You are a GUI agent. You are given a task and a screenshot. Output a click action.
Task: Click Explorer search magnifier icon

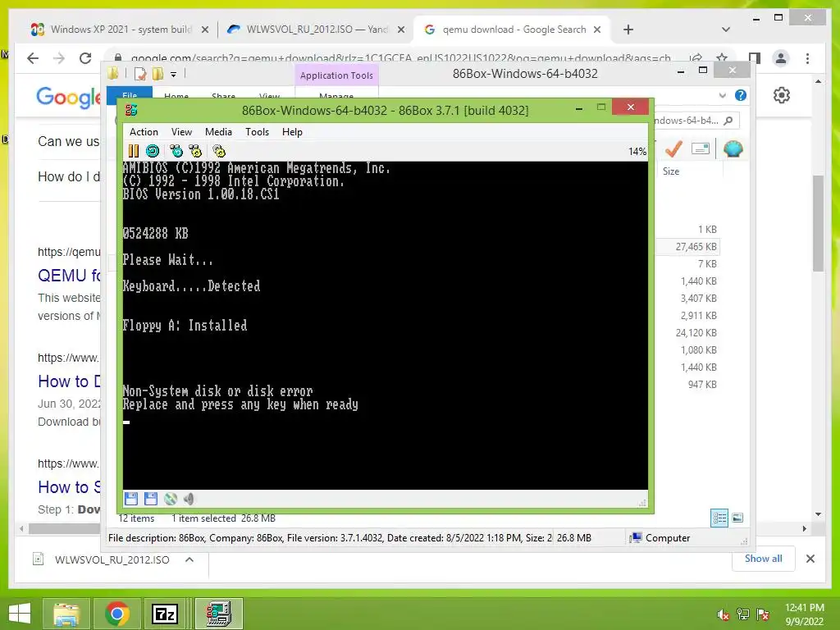pos(728,121)
